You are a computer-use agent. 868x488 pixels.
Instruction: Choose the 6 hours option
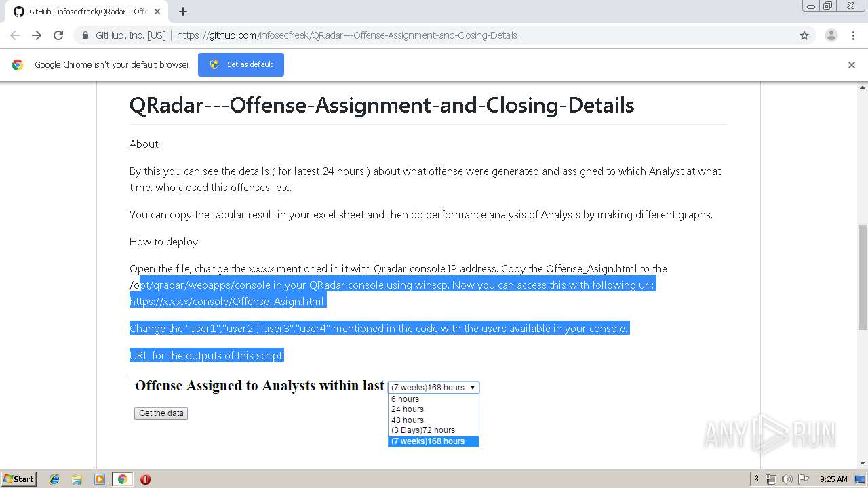[433, 399]
